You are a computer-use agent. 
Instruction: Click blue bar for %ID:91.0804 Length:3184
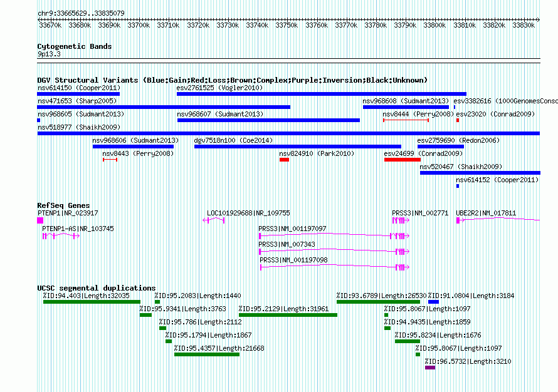[x=433, y=302]
